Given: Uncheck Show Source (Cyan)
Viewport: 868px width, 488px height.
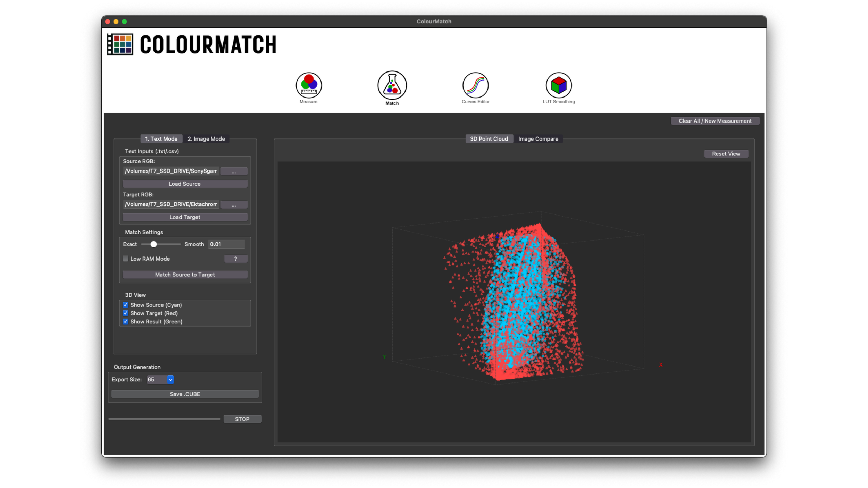Looking at the screenshot, I should (x=126, y=305).
